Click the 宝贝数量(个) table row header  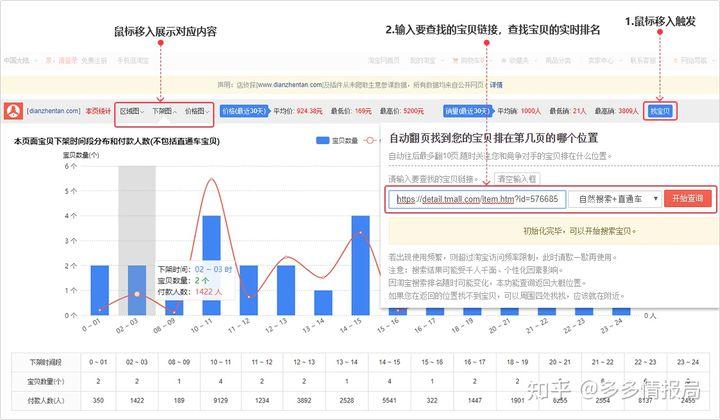tap(46, 381)
